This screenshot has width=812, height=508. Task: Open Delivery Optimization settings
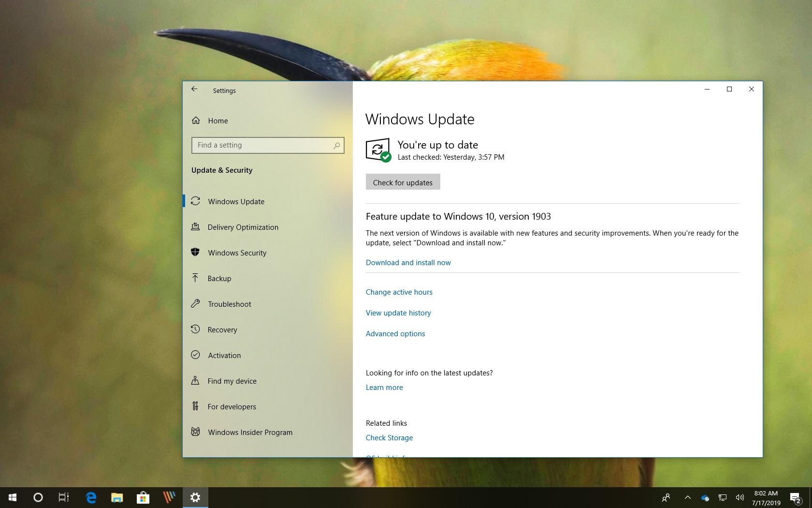pos(268,227)
